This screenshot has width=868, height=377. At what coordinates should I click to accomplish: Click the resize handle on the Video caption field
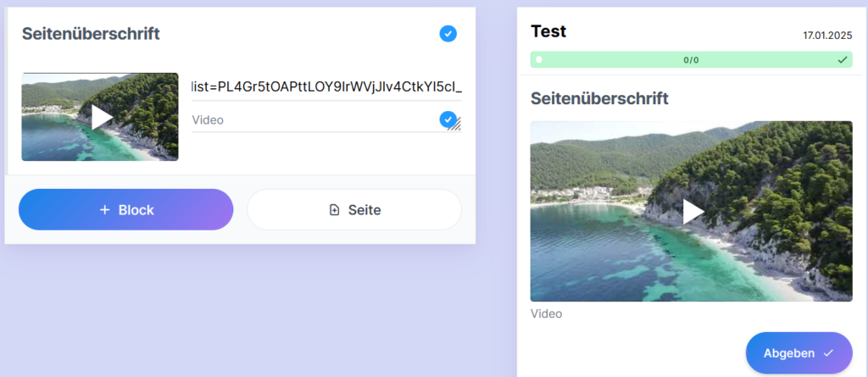click(x=456, y=125)
